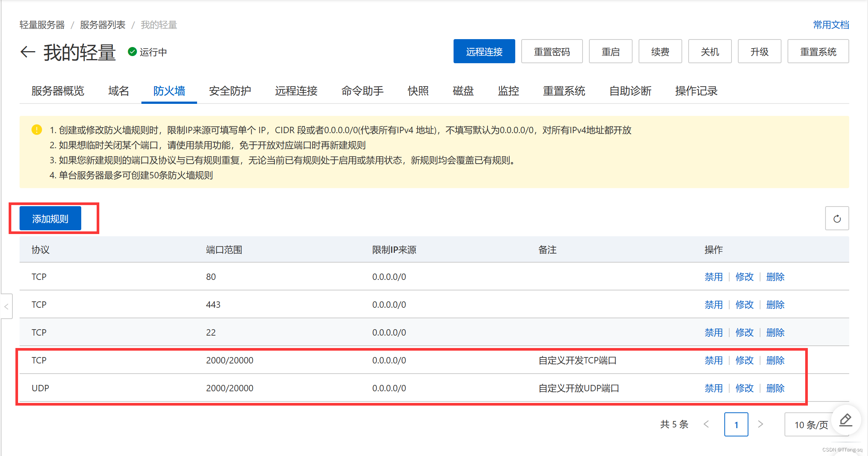Image resolution: width=868 pixels, height=456 pixels.
Task: Click the previous page arrow icon
Action: (706, 424)
